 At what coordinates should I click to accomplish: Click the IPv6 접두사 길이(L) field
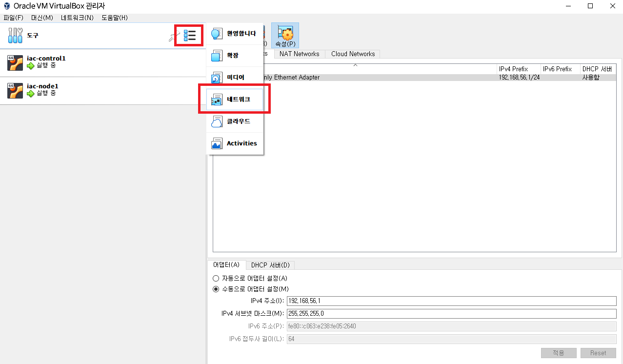pos(451,339)
